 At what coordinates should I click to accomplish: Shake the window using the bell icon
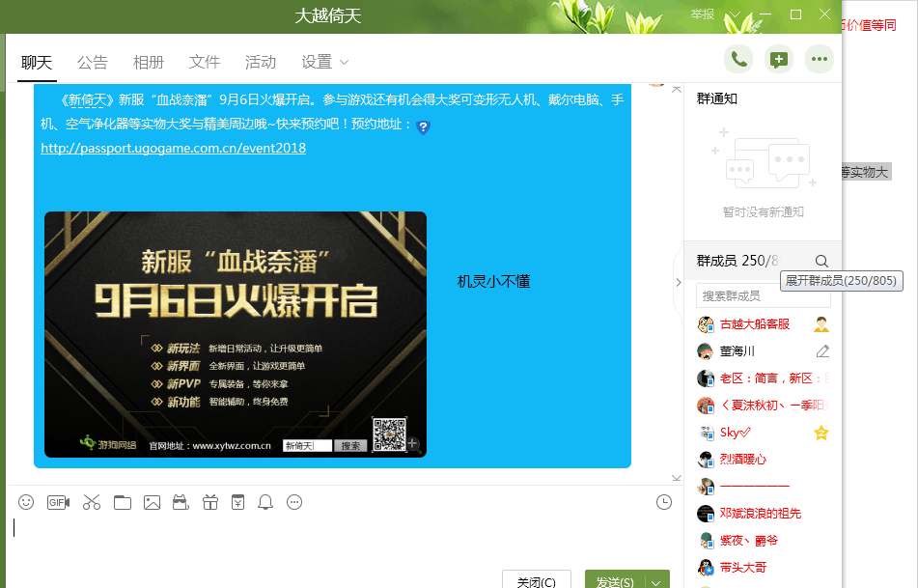(266, 502)
